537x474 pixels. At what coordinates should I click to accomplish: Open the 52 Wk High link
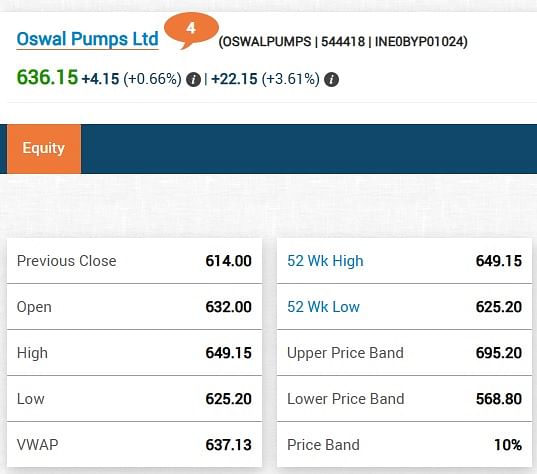click(325, 261)
